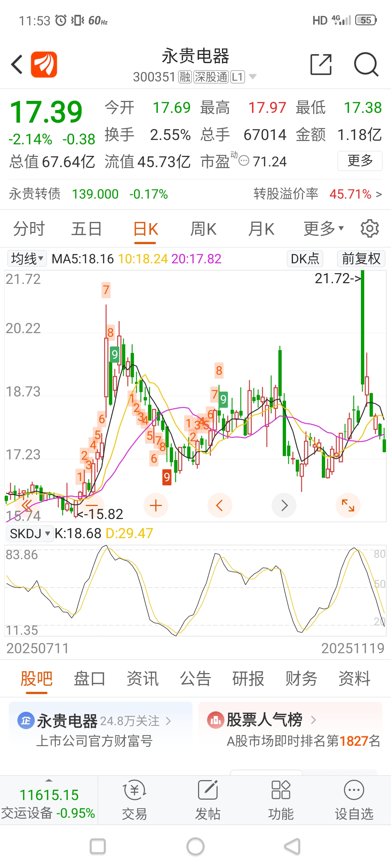Open the 前复权 adjustment selector
The width and height of the screenshot is (391, 868).
tap(361, 259)
